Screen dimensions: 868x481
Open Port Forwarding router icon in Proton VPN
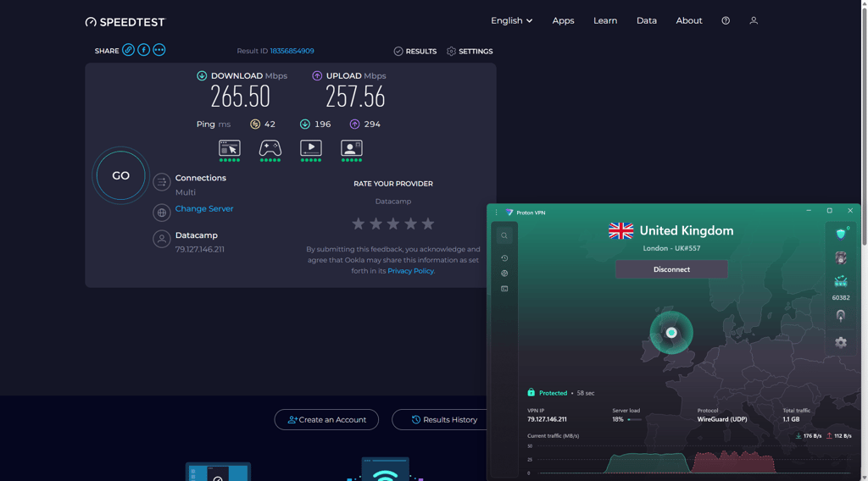point(841,281)
